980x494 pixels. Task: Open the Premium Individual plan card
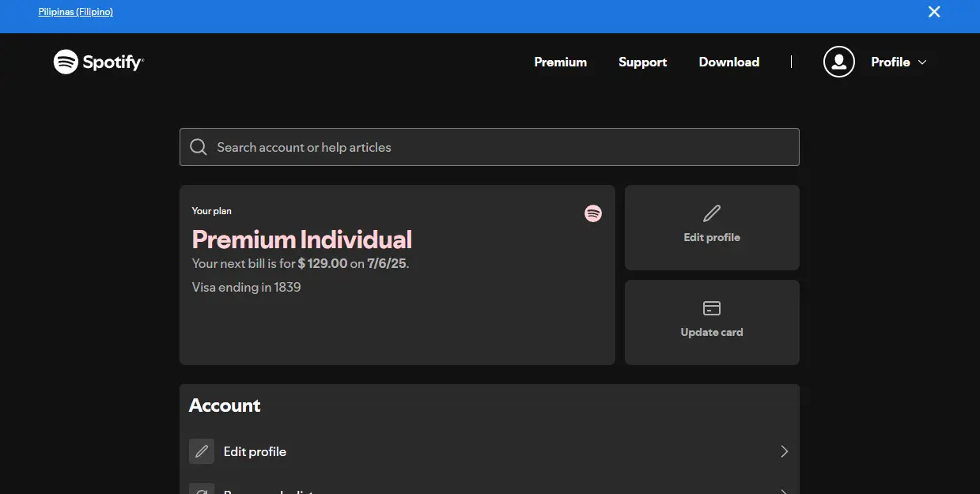(397, 275)
